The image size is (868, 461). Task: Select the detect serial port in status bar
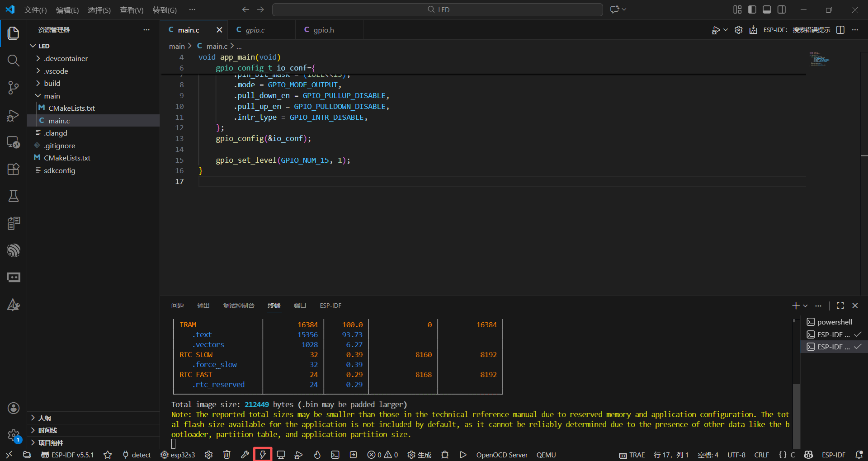[x=137, y=455]
